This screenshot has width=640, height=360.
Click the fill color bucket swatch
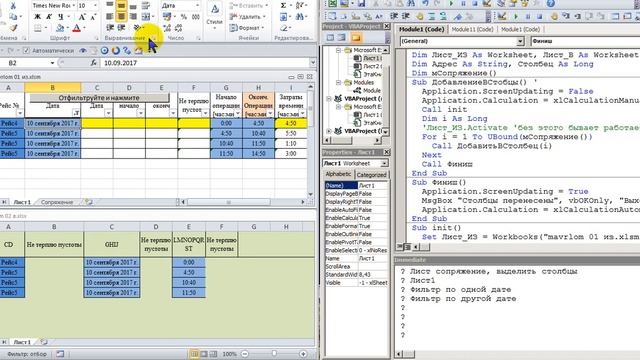(x=60, y=28)
